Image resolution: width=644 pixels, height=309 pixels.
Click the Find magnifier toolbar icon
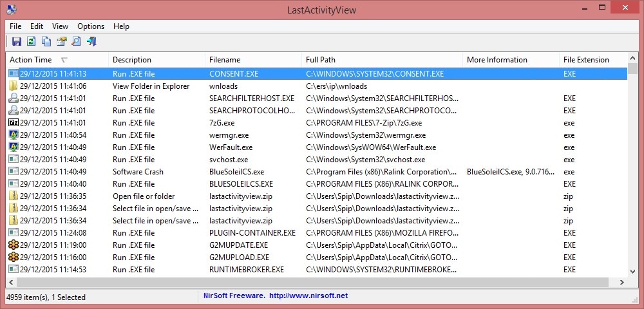click(x=77, y=42)
